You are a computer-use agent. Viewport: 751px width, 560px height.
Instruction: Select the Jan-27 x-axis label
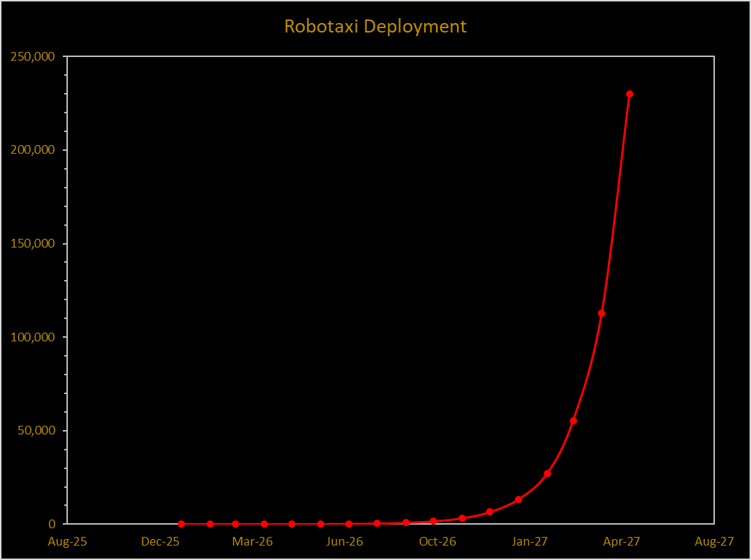pyautogui.click(x=529, y=542)
